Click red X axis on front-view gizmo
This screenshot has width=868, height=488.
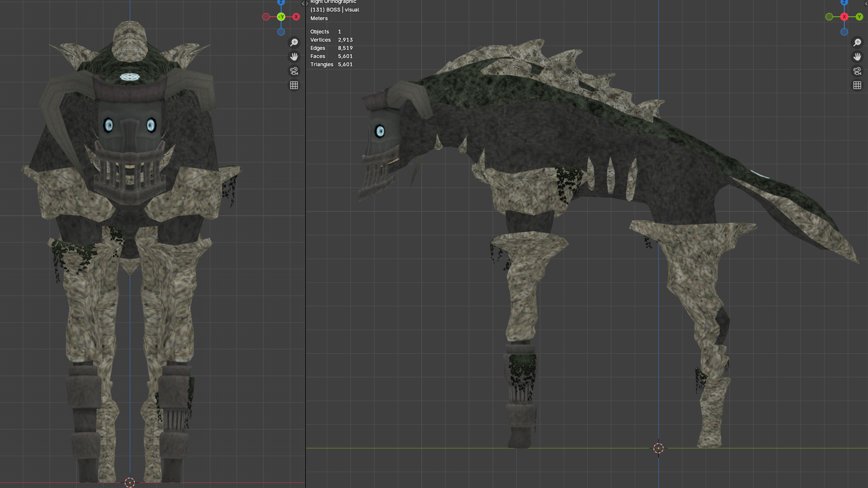(x=296, y=17)
